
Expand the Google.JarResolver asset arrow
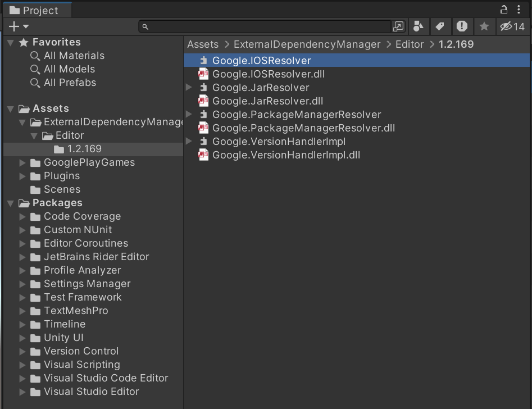(x=189, y=88)
